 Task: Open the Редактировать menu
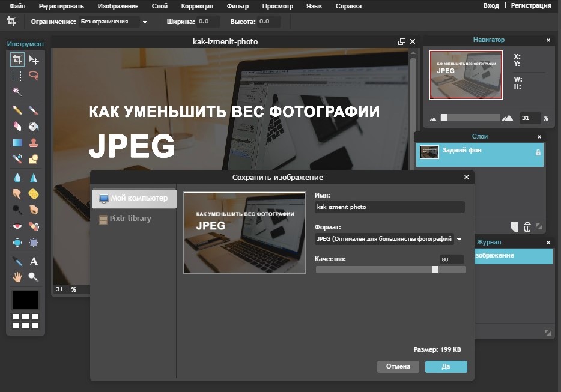point(61,6)
